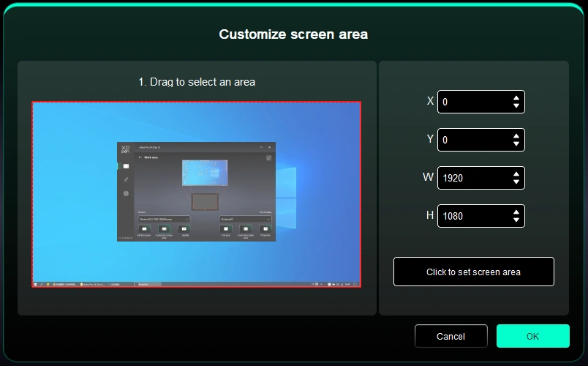Click the tablet graphic inside the preview
Screen dimensions: 588x366
coord(204,201)
